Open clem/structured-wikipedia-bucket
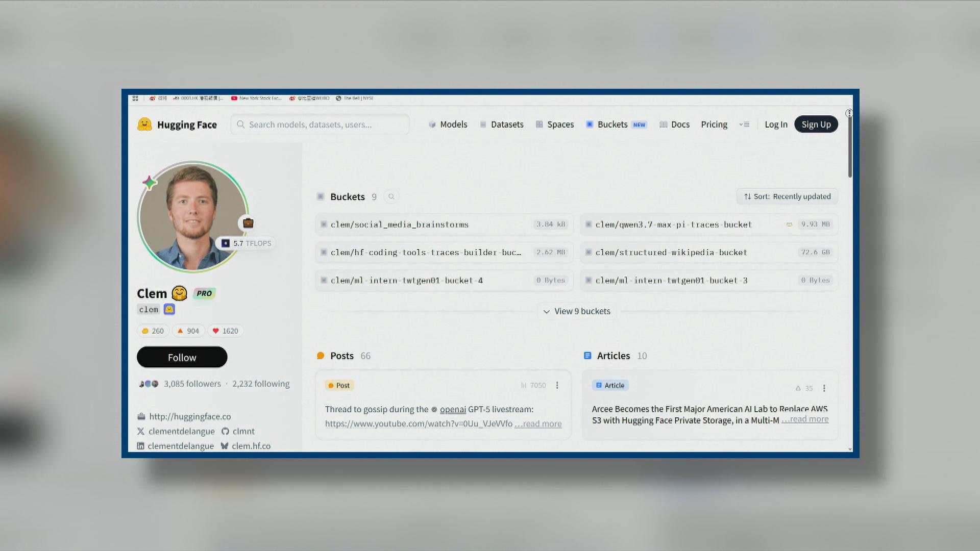 709,253
